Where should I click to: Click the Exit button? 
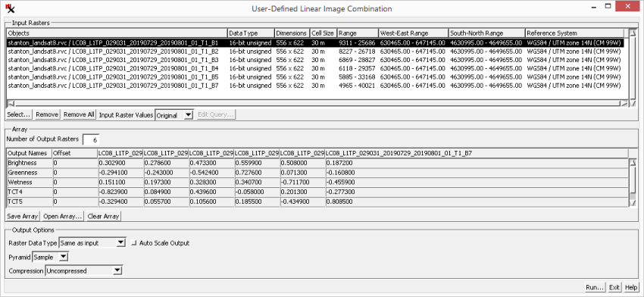pyautogui.click(x=614, y=287)
